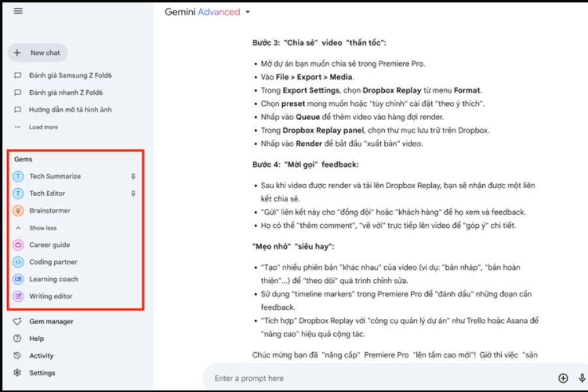Launch the Coding partner gem icon
Viewport: 588px width, 392px height.
[18, 262]
